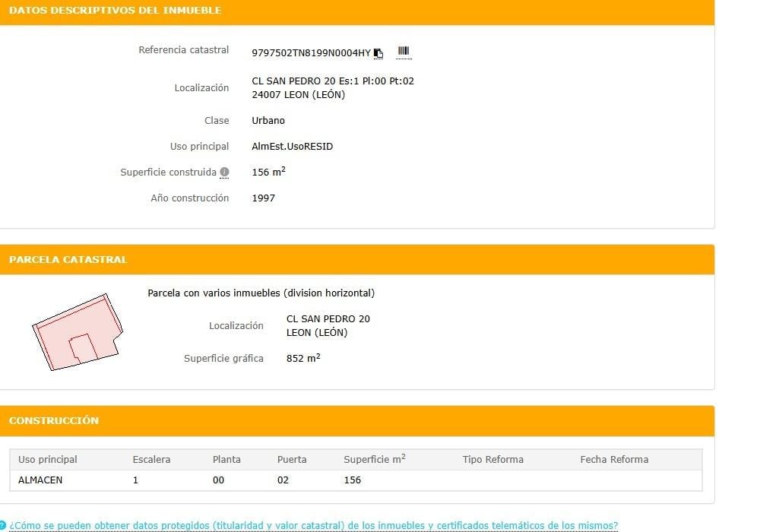Select the reference 9797502TN8199N0004HY text

pyautogui.click(x=311, y=53)
